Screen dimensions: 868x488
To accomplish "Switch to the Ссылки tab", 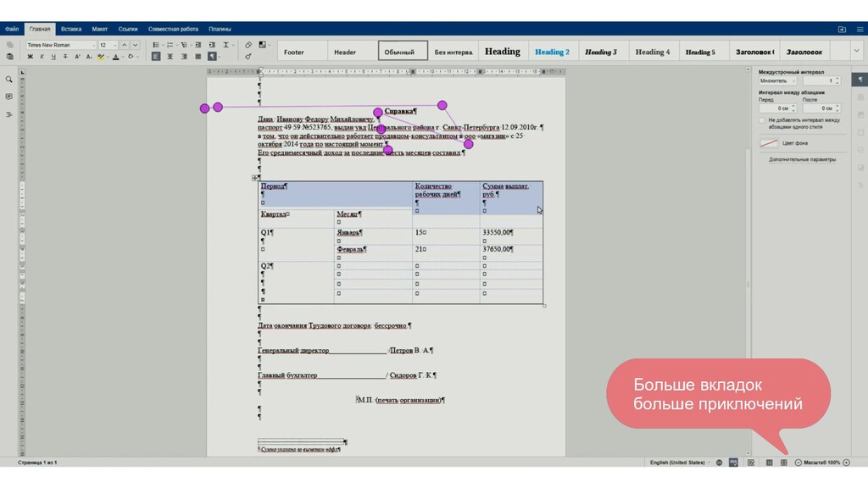I will [128, 30].
